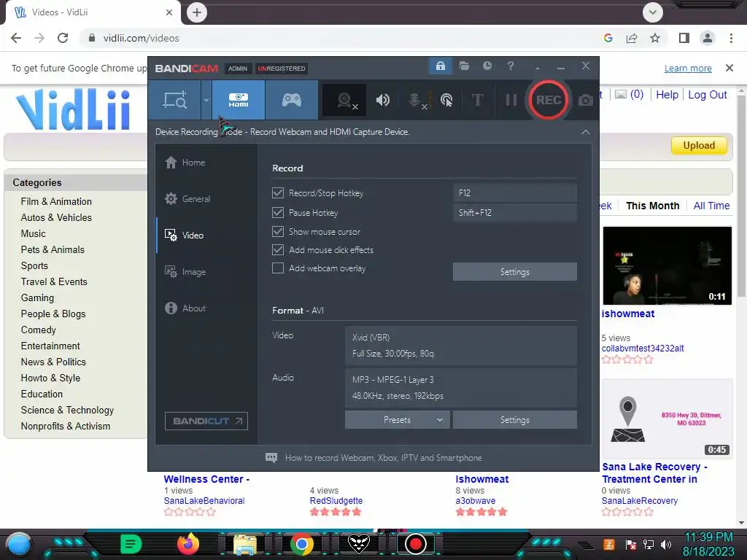
Task: Reload the vidlii page
Action: 63,38
